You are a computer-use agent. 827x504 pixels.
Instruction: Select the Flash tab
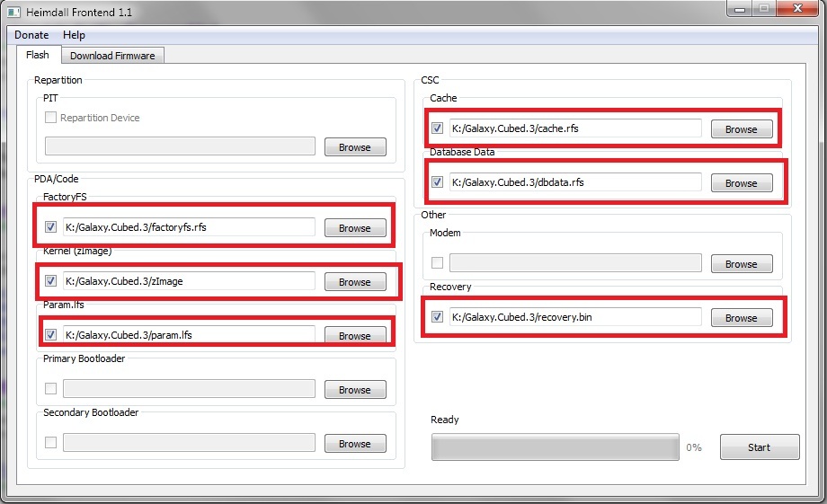click(x=38, y=55)
